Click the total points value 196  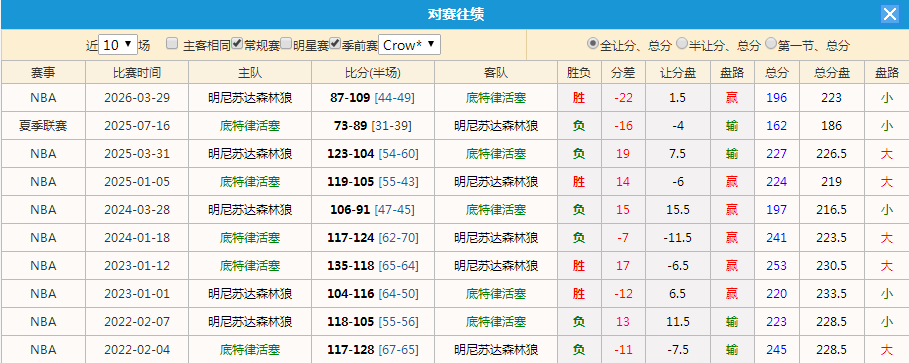tap(777, 98)
